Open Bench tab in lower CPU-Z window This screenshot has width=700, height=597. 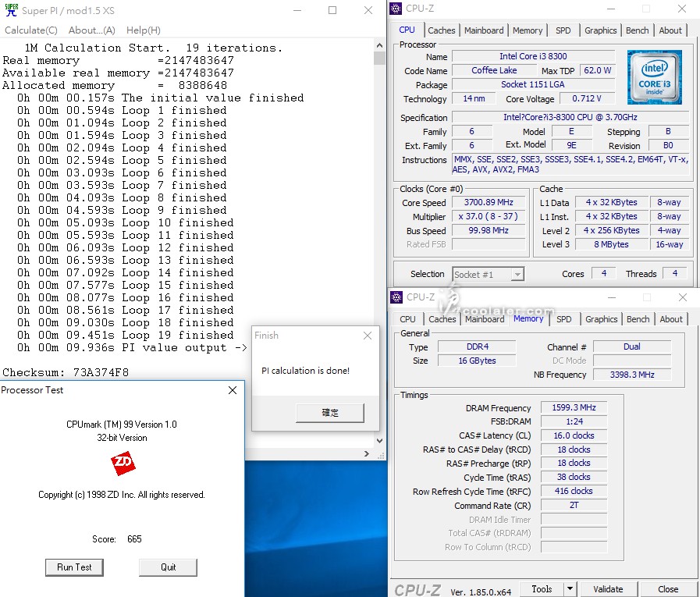pos(638,319)
